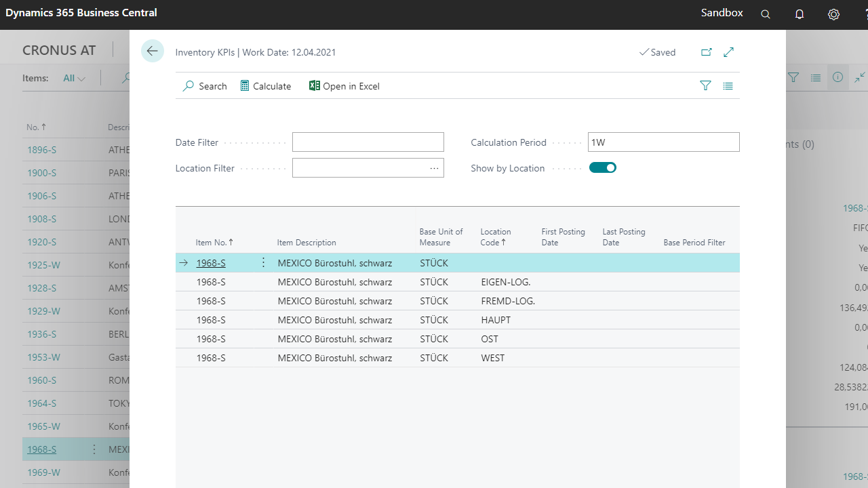868x488 pixels.
Task: Click the top bar search magnifier
Action: click(766, 14)
